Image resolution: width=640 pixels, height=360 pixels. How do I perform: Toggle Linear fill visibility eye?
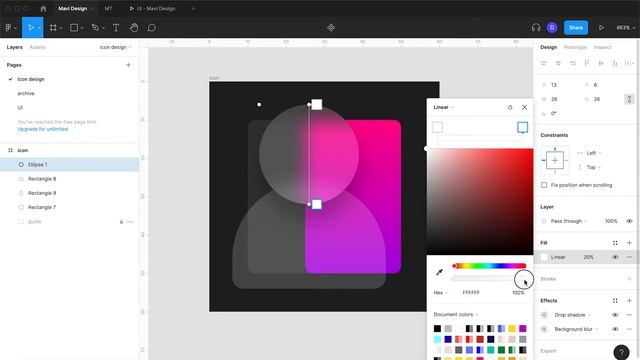click(615, 257)
